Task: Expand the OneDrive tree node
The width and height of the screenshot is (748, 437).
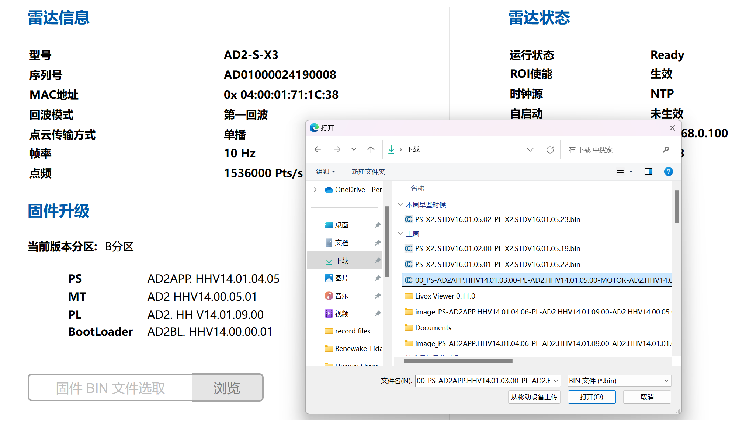Action: click(x=315, y=189)
